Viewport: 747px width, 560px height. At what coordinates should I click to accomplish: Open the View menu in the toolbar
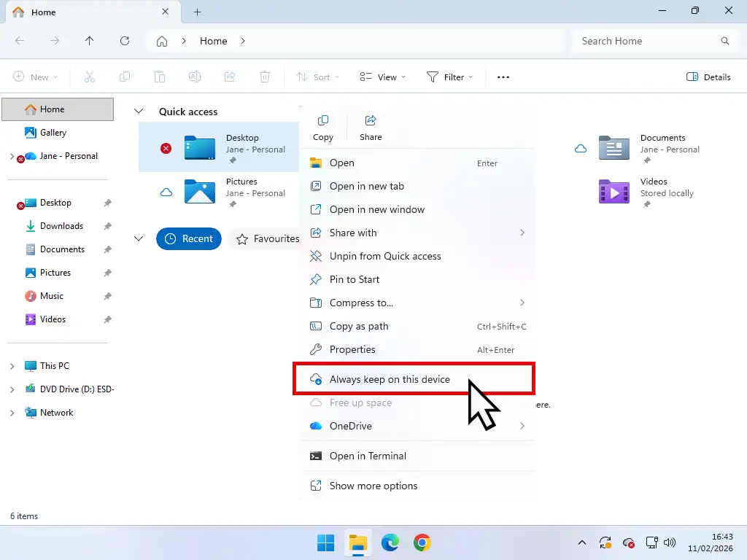382,77
